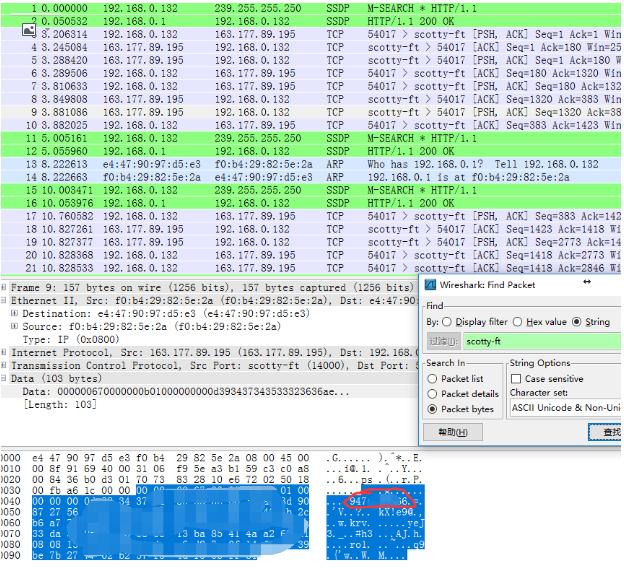Expand the Destination e4:47:90:97:d5:e3 node
The image size is (624, 572).
(x=14, y=313)
